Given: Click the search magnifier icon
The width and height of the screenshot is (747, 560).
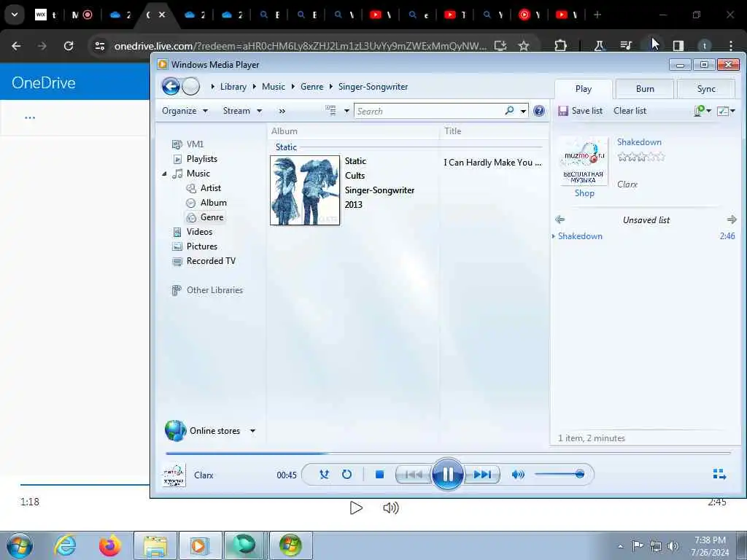Looking at the screenshot, I should (509, 111).
